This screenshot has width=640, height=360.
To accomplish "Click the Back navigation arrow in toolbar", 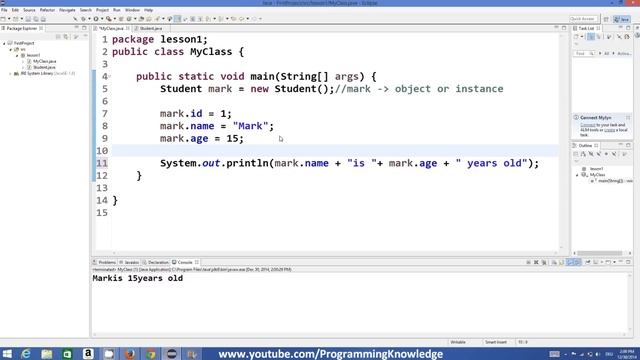I will (x=242, y=19).
